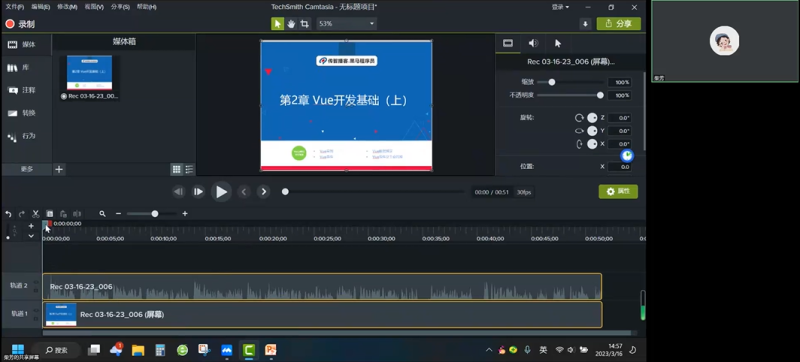
Task: Click the 30fps frame rate label
Action: 523,192
